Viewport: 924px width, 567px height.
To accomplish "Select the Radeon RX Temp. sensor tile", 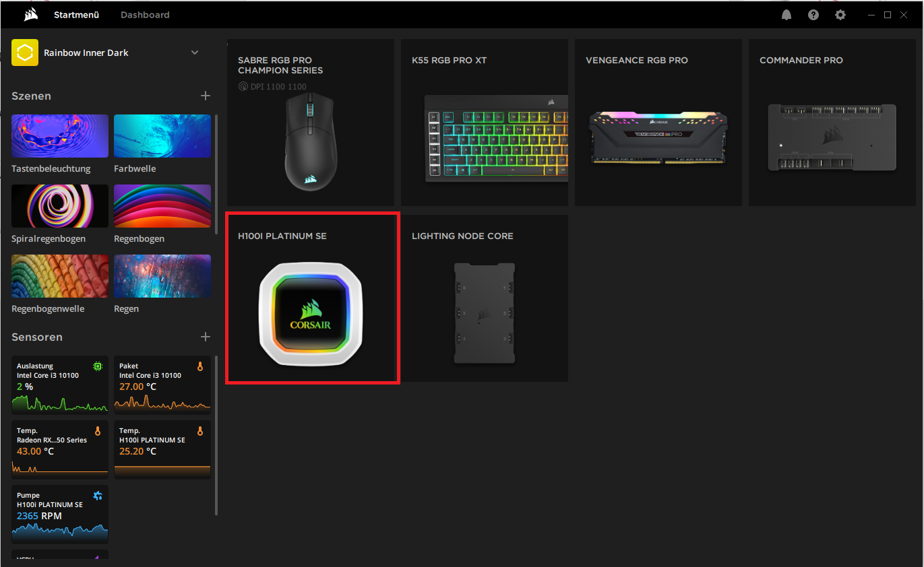I will (x=60, y=449).
